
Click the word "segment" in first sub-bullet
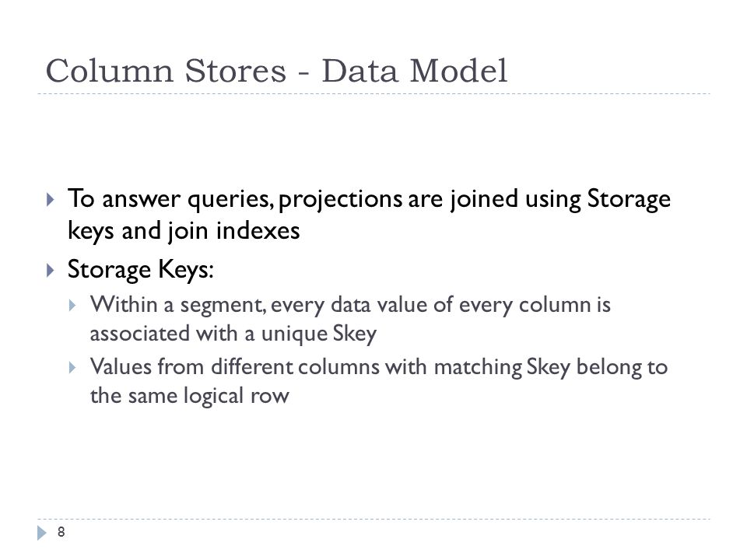coord(222,306)
